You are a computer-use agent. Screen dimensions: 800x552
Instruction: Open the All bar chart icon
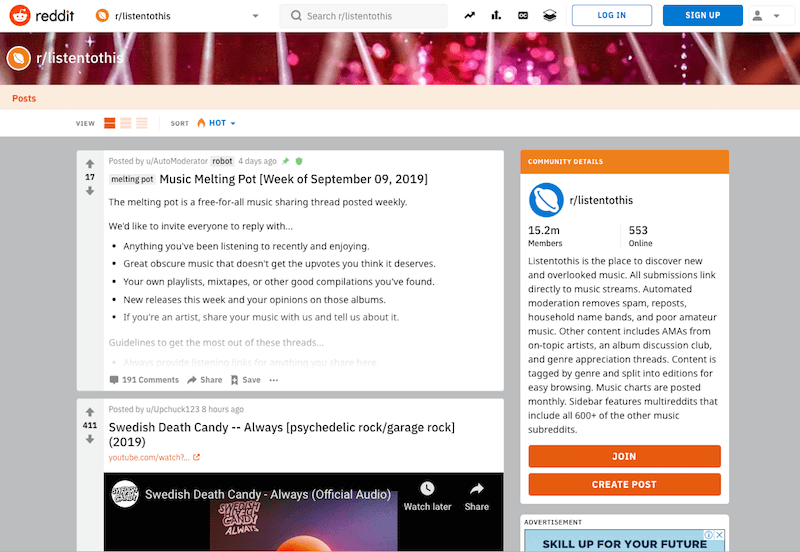(496, 15)
